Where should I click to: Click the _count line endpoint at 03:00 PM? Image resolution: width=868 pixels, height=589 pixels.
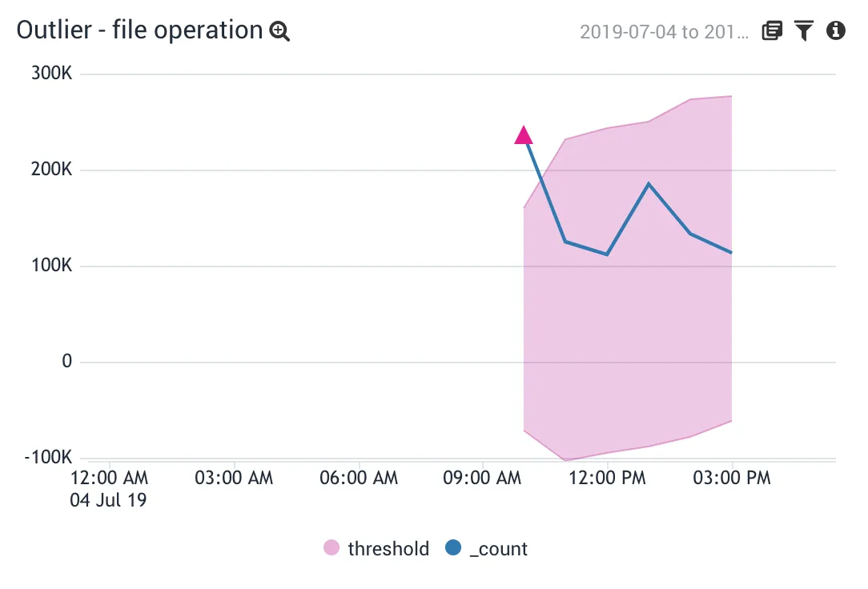tap(731, 253)
